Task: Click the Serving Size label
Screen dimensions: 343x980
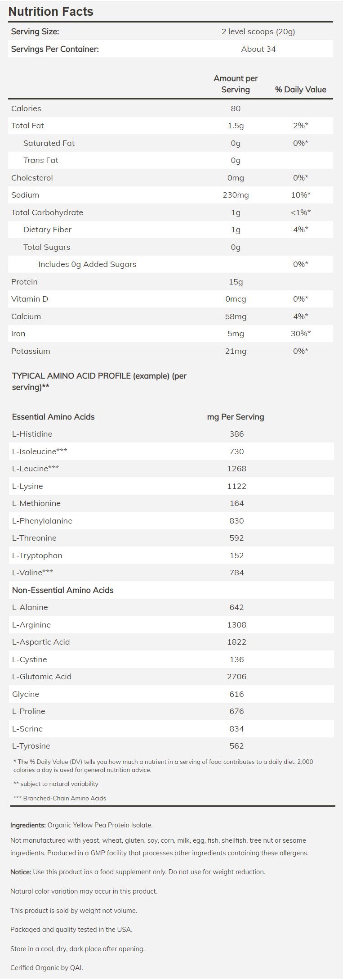Action: click(35, 32)
